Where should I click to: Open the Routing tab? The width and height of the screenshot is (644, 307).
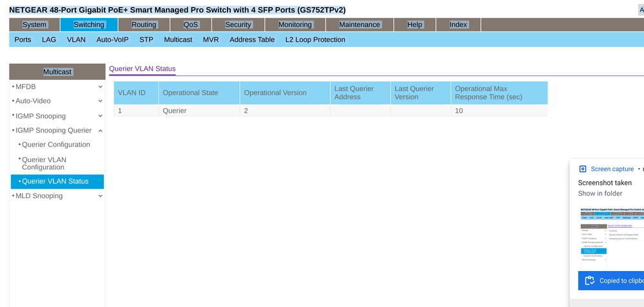[x=144, y=24]
